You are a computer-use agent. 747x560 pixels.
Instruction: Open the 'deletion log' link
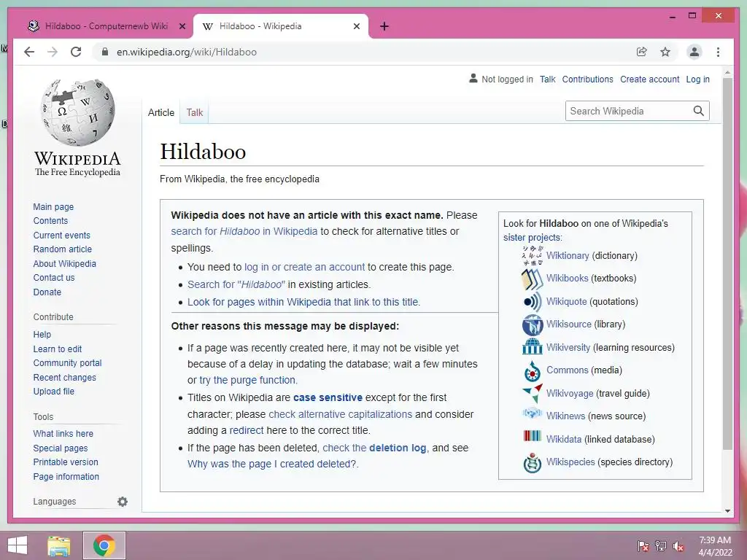pos(398,448)
